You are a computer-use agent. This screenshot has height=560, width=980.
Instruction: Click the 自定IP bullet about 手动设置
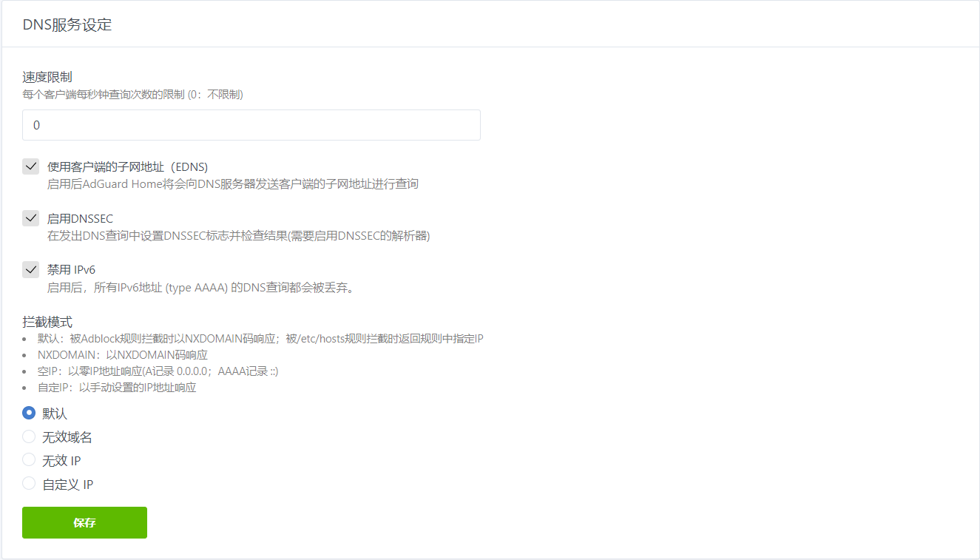coord(117,388)
